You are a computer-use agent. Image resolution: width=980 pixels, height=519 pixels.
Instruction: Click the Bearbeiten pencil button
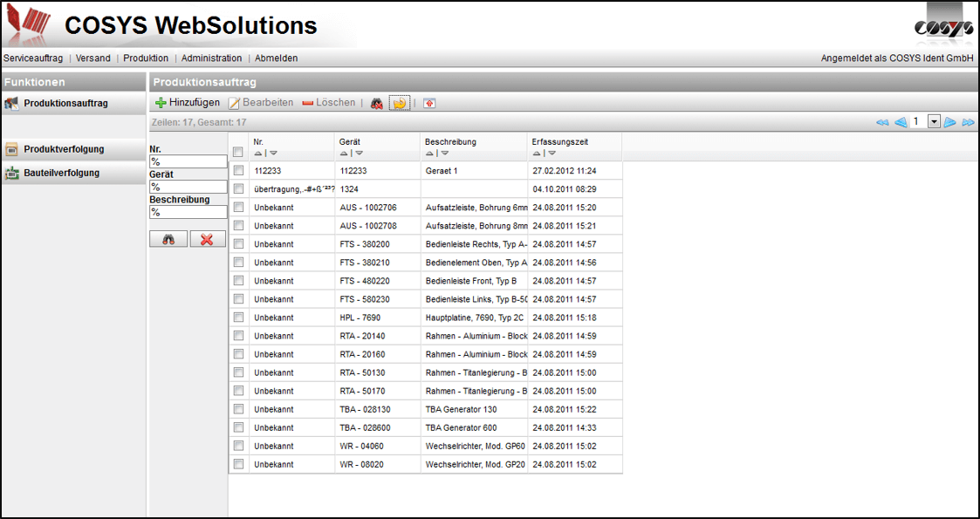coord(261,102)
